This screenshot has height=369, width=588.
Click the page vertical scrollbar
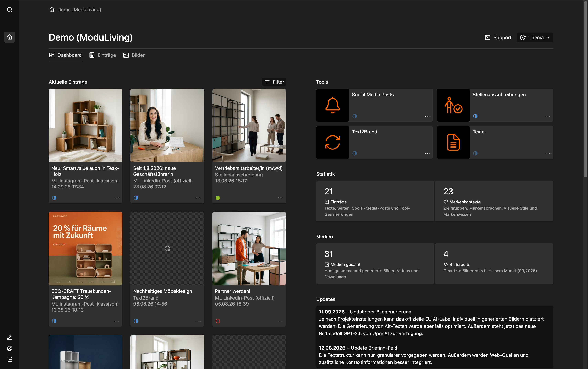point(586,89)
